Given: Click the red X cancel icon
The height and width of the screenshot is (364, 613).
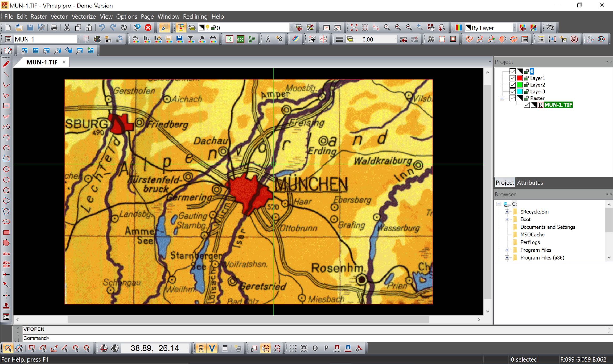Looking at the screenshot, I should point(148,28).
